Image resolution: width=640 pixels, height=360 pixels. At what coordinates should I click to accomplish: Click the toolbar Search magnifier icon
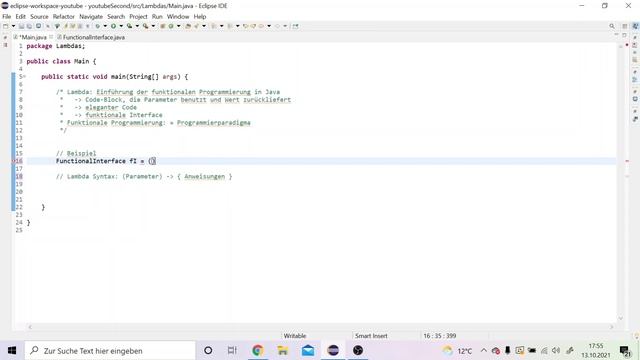pyautogui.click(x=612, y=26)
